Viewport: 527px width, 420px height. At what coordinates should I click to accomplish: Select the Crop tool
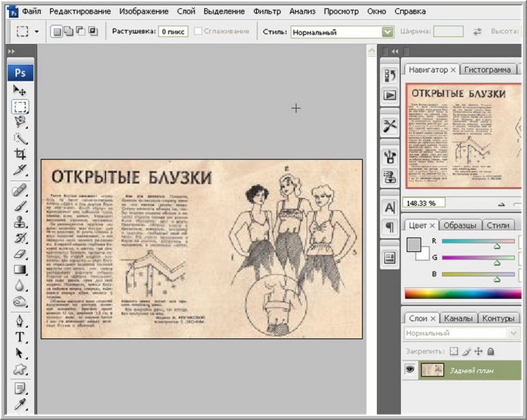click(20, 153)
